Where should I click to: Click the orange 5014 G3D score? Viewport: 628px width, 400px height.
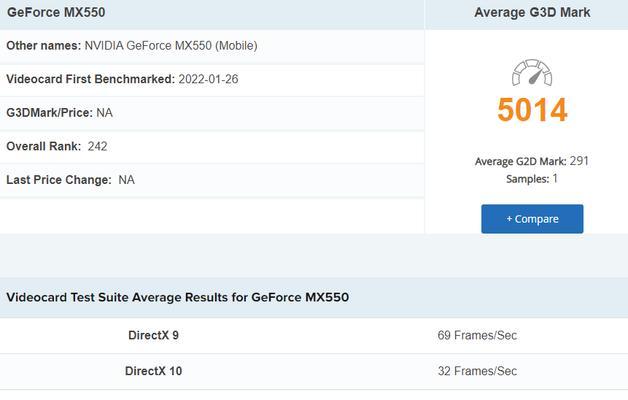pyautogui.click(x=532, y=110)
